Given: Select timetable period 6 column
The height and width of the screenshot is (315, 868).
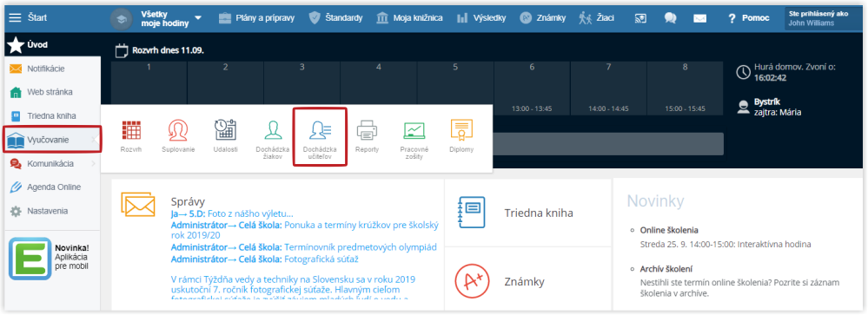Looking at the screenshot, I should point(532,89).
